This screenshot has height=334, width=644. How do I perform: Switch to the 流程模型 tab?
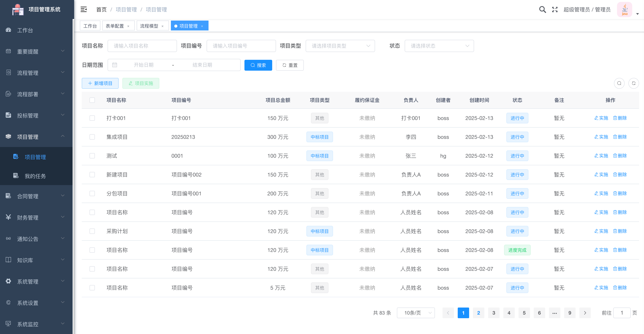149,26
